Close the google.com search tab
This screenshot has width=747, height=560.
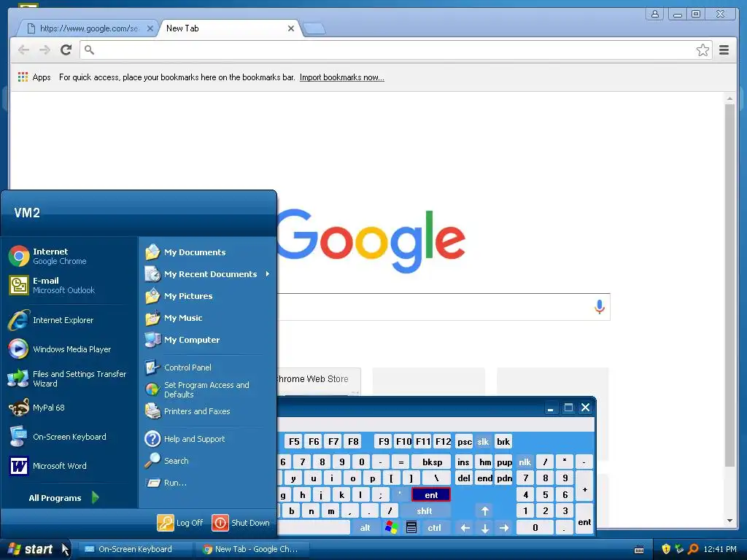click(x=150, y=28)
